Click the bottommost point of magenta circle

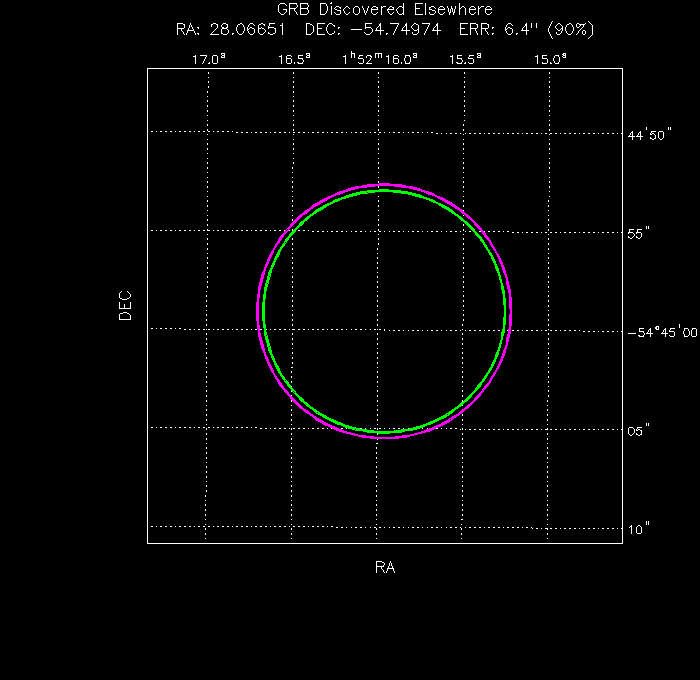point(384,438)
